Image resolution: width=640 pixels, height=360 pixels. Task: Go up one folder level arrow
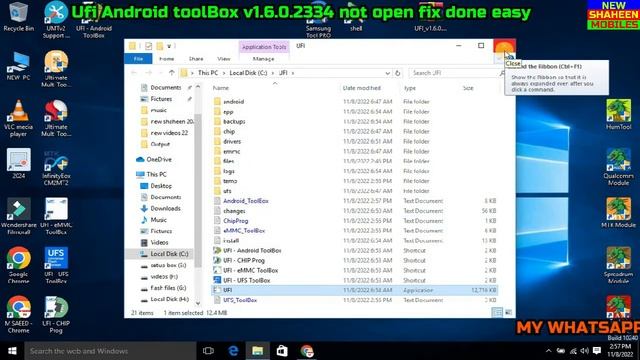point(171,73)
